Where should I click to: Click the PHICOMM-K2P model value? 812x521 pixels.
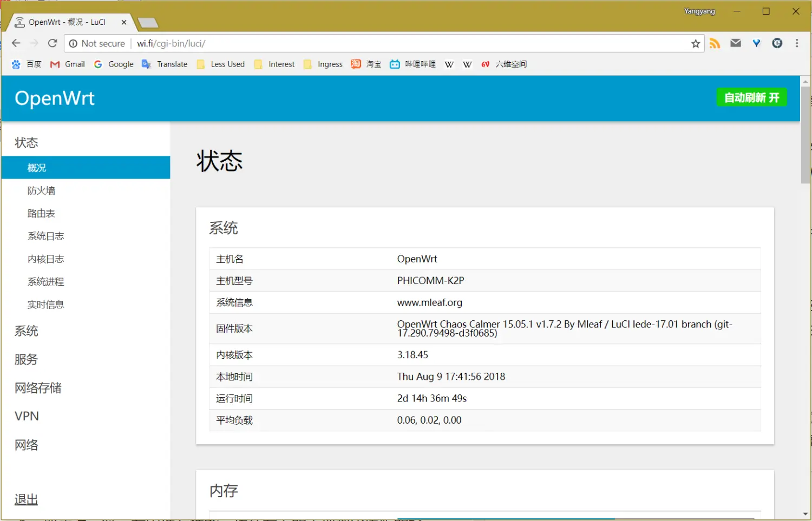click(x=431, y=280)
